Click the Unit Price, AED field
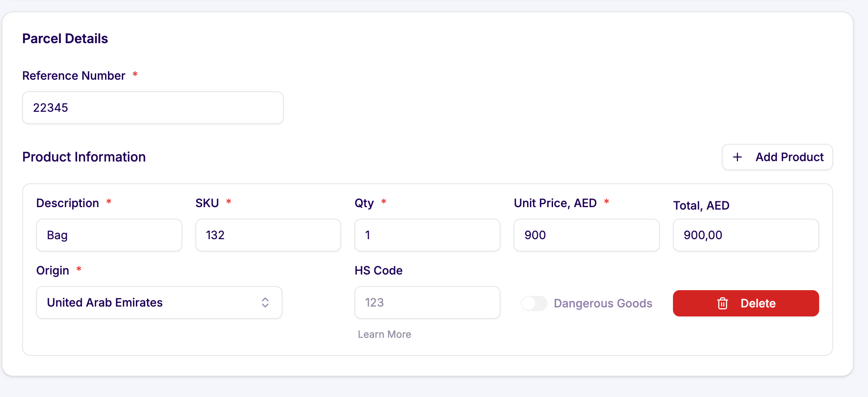Viewport: 868px width, 397px height. 587,235
